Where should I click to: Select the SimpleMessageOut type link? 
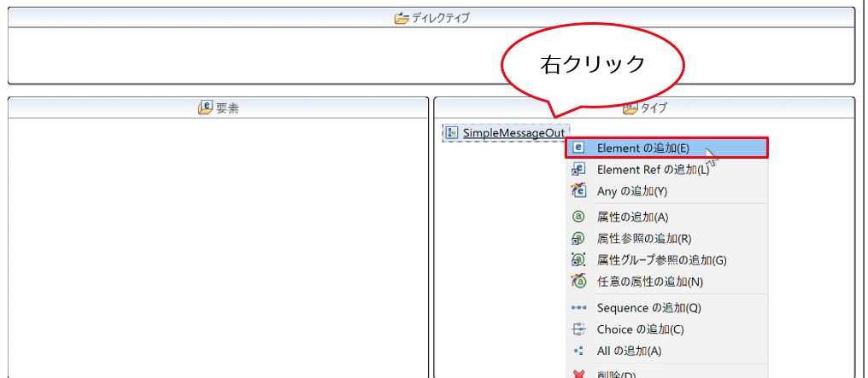(513, 132)
